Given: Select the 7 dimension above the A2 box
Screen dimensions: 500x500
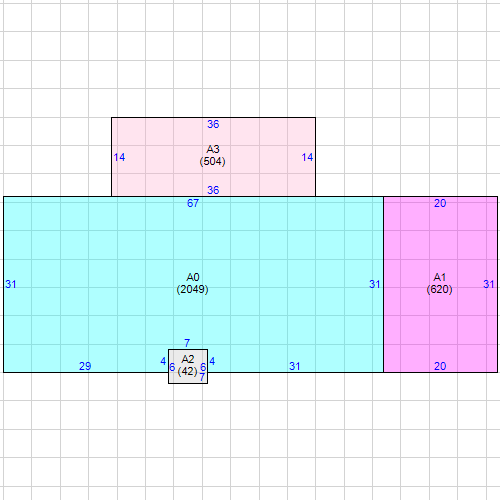Looking at the screenshot, I should [x=187, y=343].
